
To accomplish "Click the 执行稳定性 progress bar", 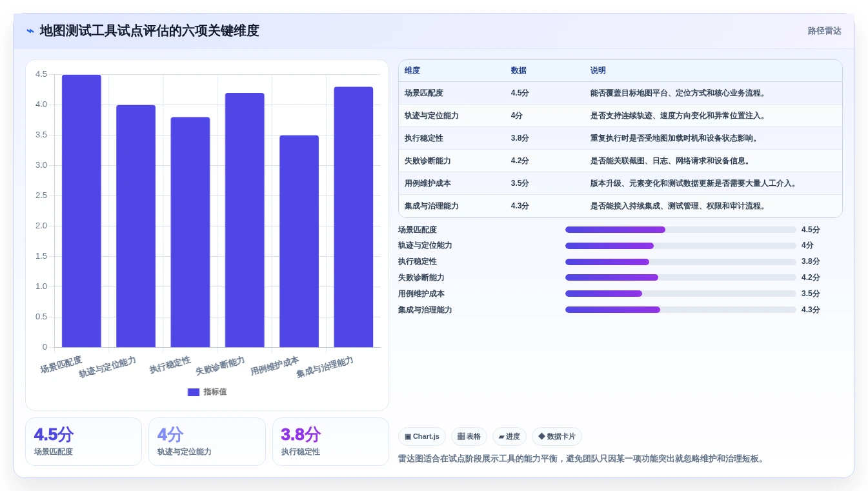I will click(x=681, y=262).
